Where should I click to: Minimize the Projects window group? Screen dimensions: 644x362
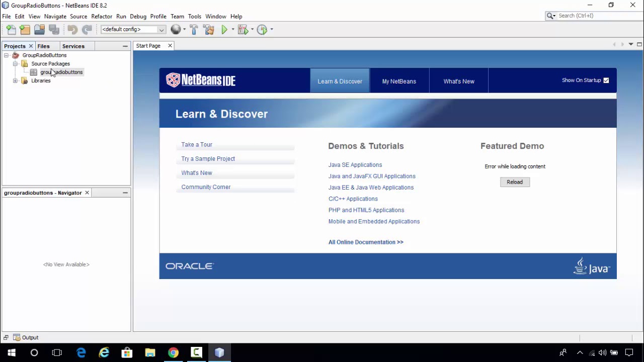click(125, 46)
